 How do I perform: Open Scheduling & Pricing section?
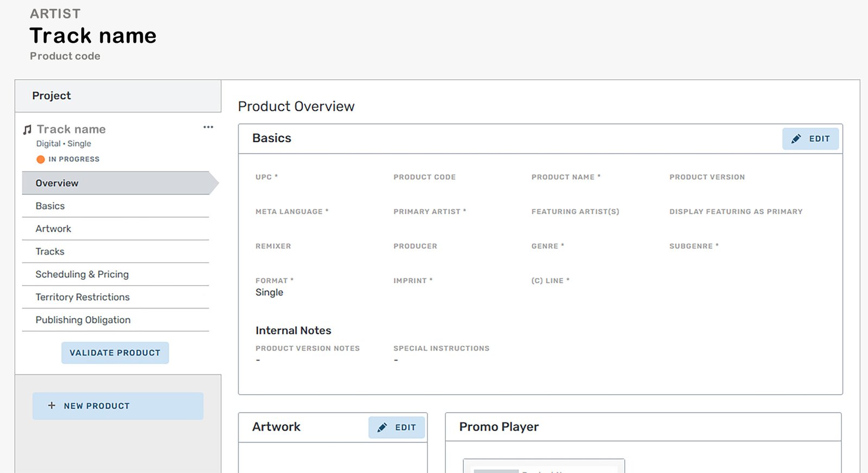[82, 275]
